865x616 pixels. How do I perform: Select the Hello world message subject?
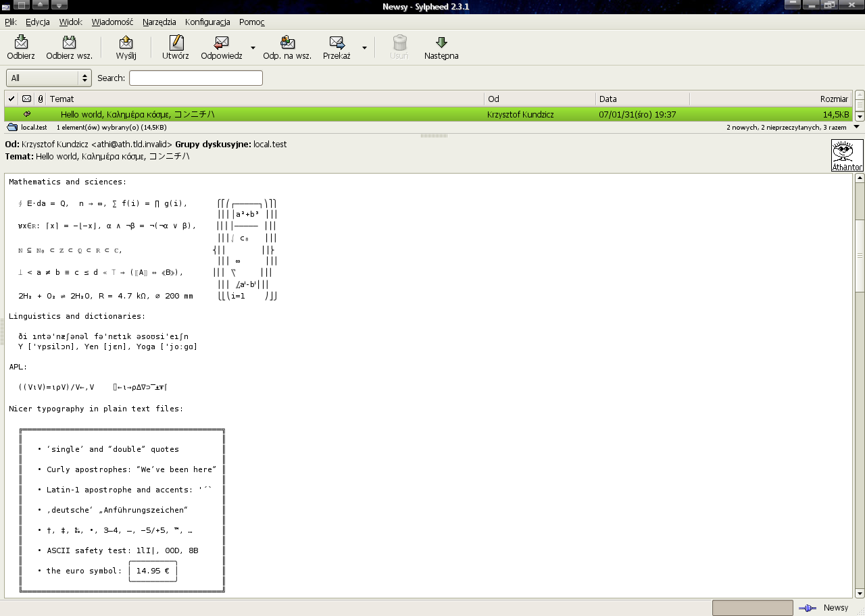pyautogui.click(x=137, y=114)
